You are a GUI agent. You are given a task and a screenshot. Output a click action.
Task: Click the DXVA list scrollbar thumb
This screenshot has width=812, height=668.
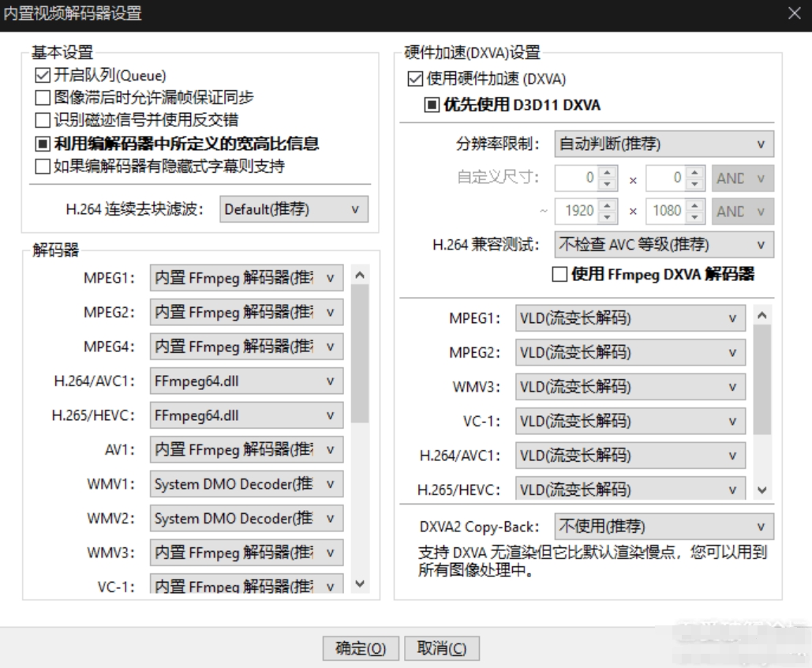click(x=761, y=379)
